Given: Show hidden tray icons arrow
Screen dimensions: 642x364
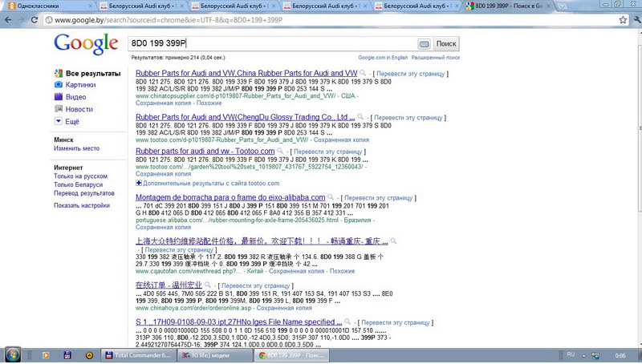Looking at the screenshot, I should tap(584, 356).
